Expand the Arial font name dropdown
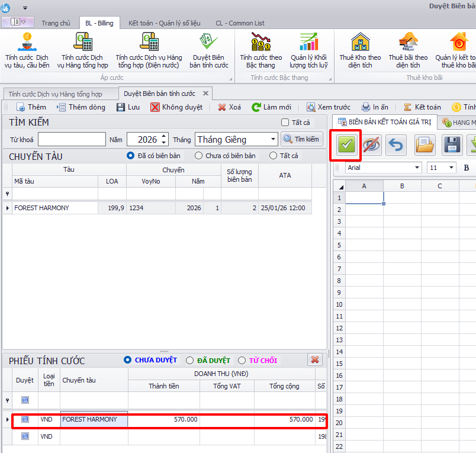The image size is (476, 453). [417, 168]
